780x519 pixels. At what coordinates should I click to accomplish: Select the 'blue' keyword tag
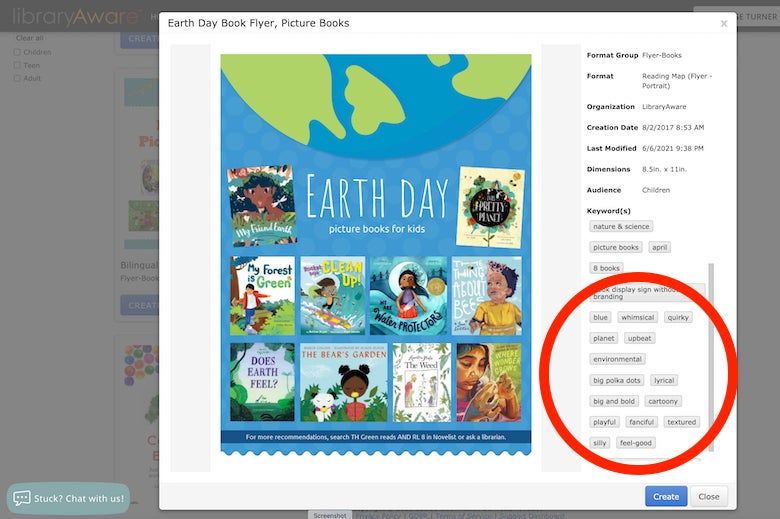click(x=600, y=317)
